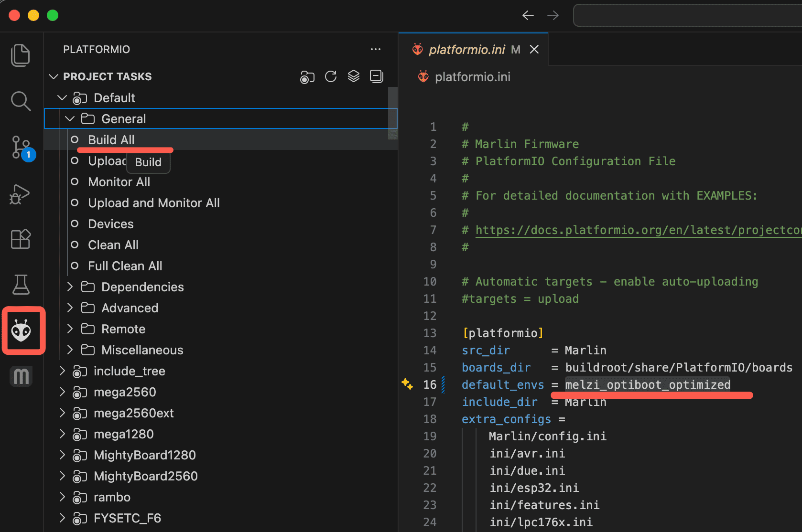Open the Testing flask icon
The image size is (802, 532).
[x=21, y=285]
